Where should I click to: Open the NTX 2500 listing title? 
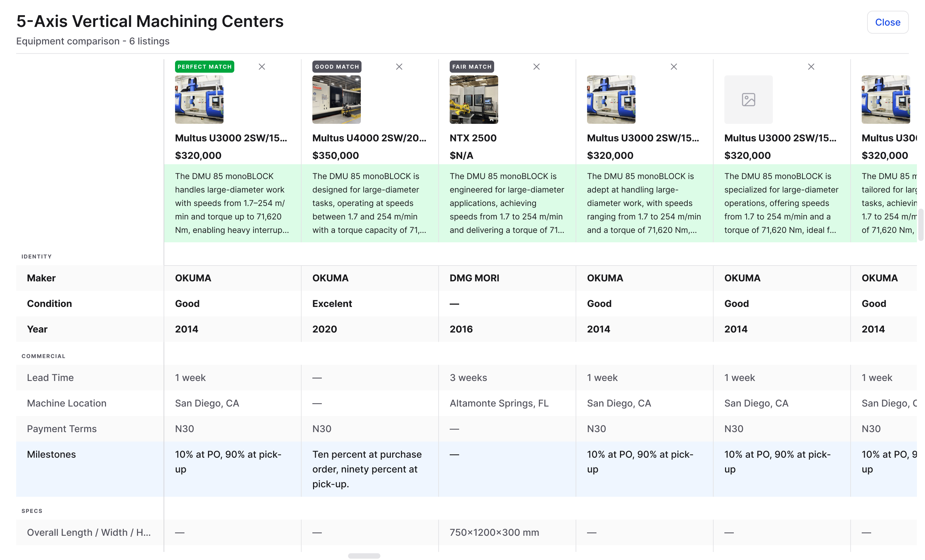point(473,138)
